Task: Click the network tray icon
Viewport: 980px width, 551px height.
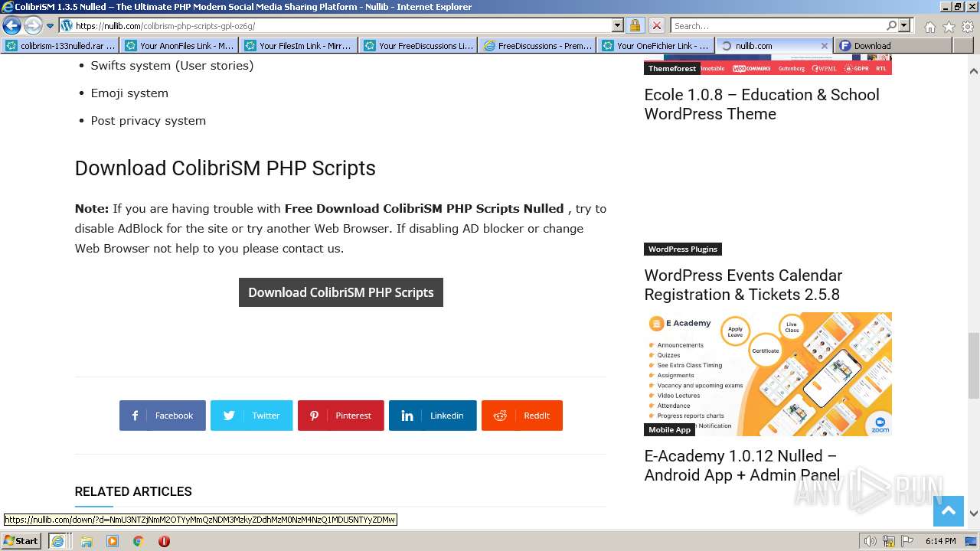Action: [x=889, y=541]
